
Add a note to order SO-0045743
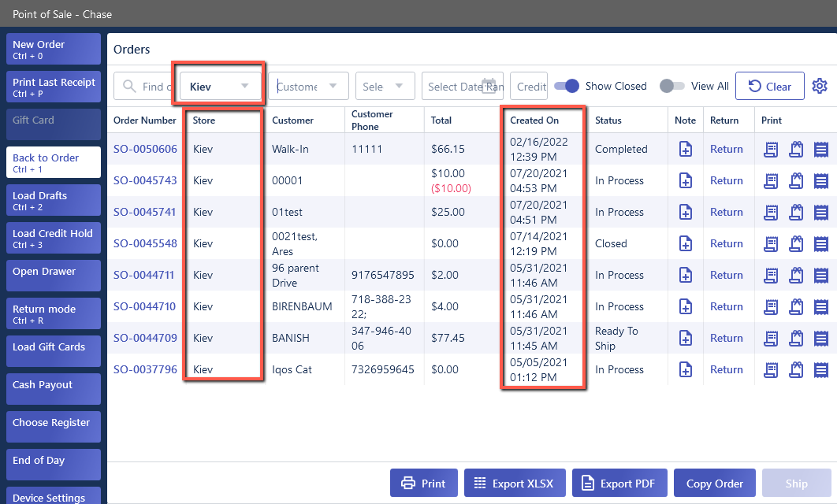(686, 181)
